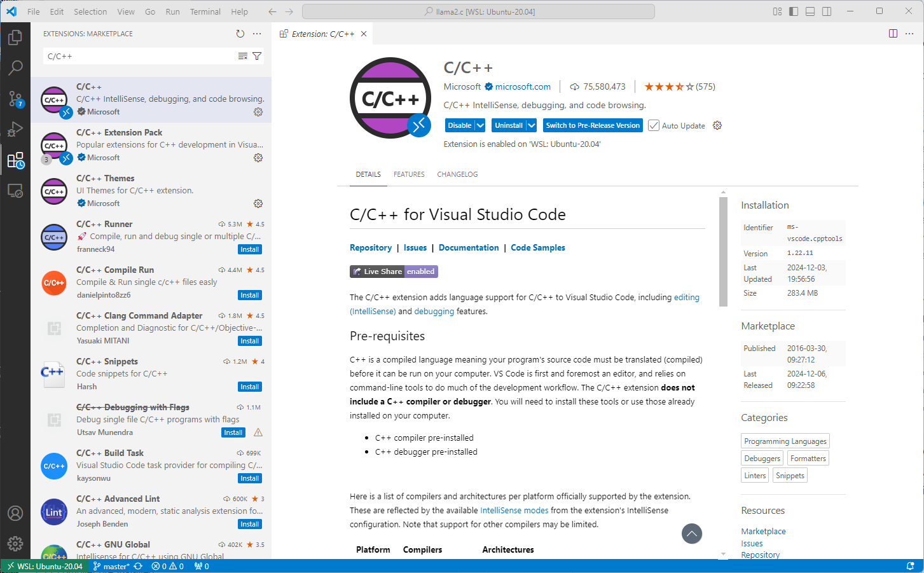Toggle primary side bar from title bar
This screenshot has height=573, width=924.
tap(794, 11)
